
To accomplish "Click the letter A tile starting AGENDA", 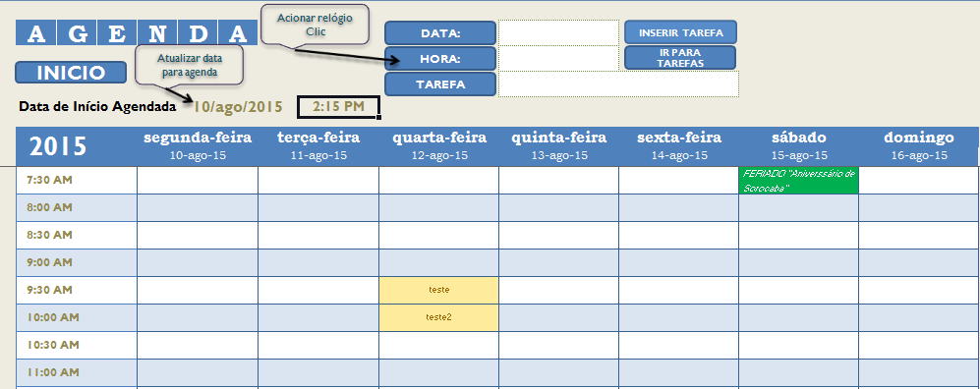I will 36,33.
